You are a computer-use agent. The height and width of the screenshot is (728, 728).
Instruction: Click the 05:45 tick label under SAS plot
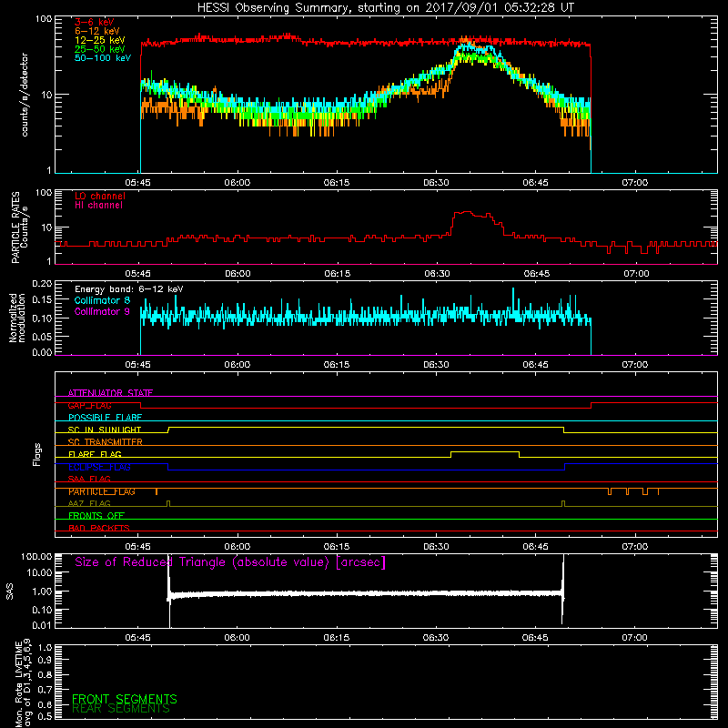(137, 638)
